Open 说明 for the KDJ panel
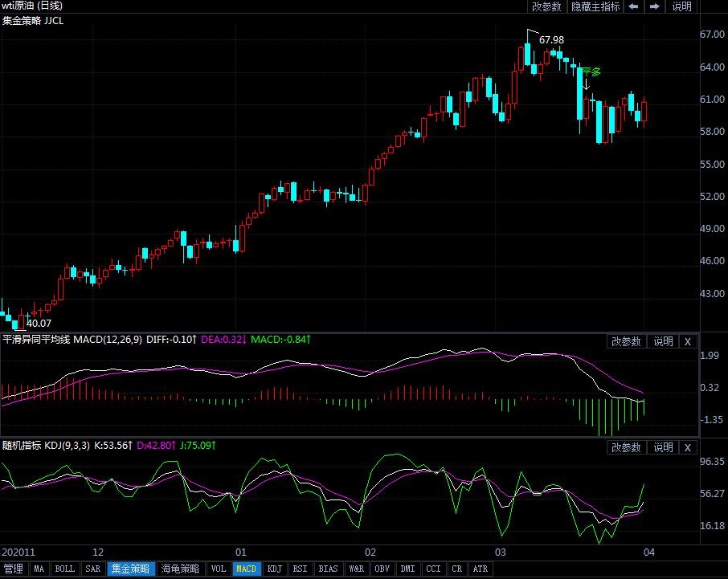The height and width of the screenshot is (579, 728). click(x=663, y=447)
